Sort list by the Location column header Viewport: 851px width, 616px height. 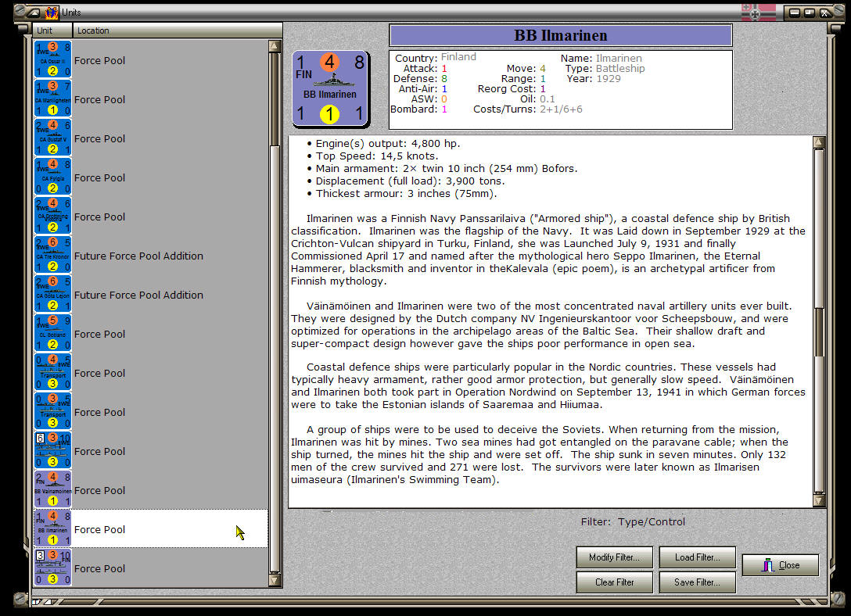[x=177, y=30]
